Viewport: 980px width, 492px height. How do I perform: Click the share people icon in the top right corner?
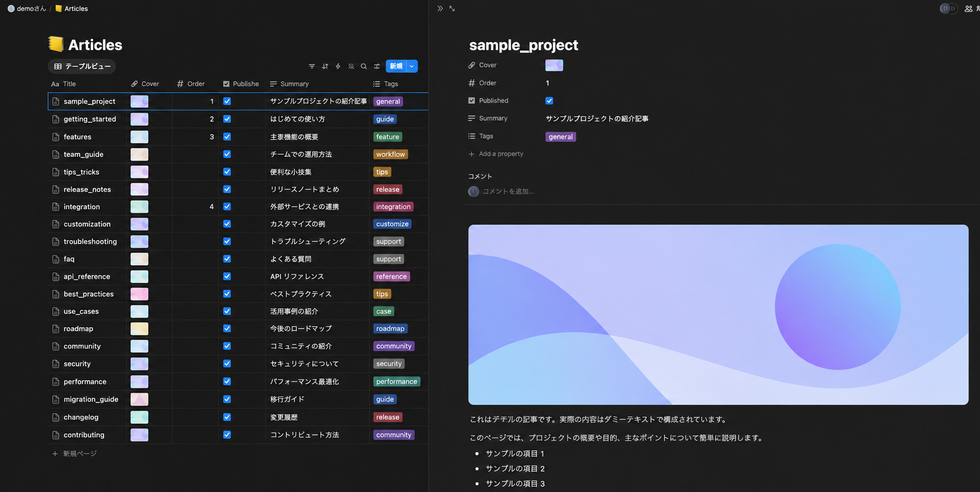click(968, 8)
